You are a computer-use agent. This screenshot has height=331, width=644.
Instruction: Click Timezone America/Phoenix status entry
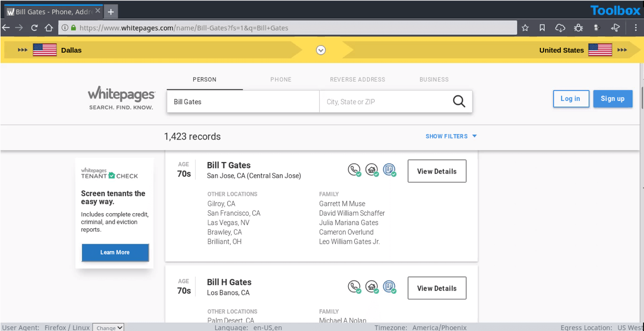[421, 327]
